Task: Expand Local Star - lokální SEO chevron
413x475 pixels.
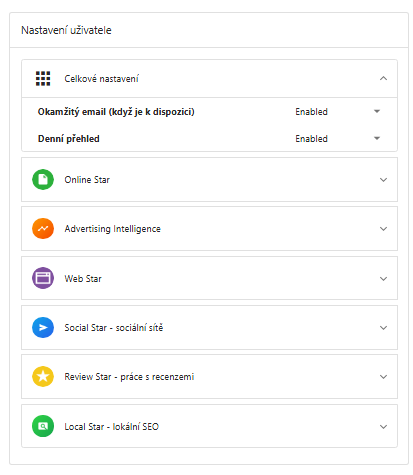Action: [383, 426]
